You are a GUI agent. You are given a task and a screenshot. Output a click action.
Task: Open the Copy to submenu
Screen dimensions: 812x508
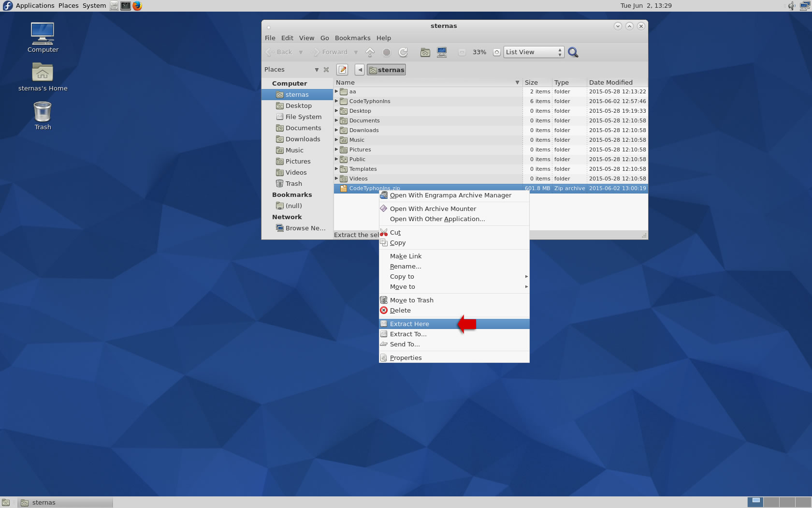(454, 277)
